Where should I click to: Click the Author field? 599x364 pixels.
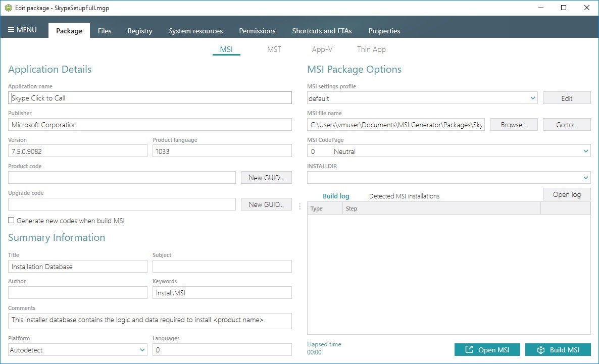(x=78, y=293)
